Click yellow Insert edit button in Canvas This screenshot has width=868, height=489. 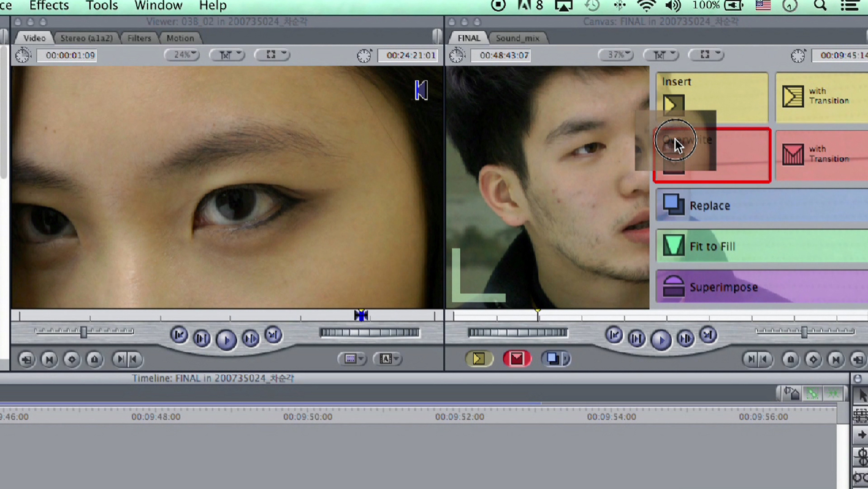(x=479, y=359)
